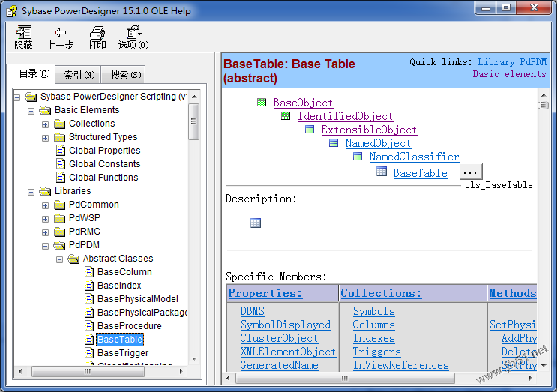Screen dimensions: 557x392
Task: Click the Global Constants page icon
Action: point(61,164)
